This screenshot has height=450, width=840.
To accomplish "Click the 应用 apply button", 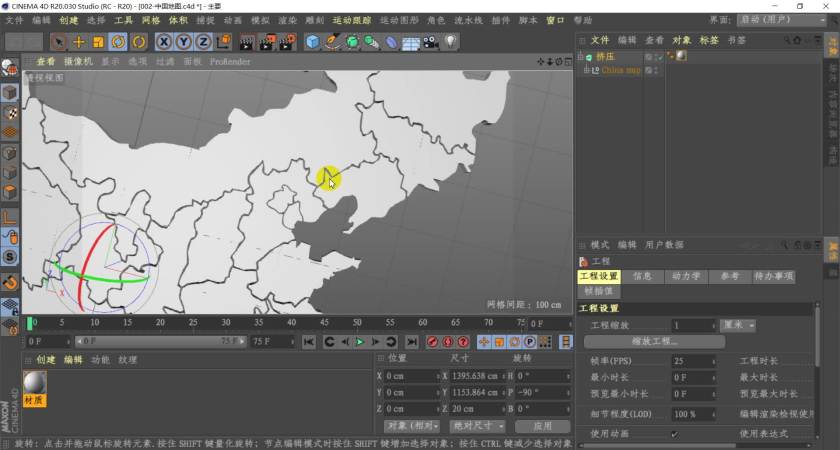I will tap(543, 426).
